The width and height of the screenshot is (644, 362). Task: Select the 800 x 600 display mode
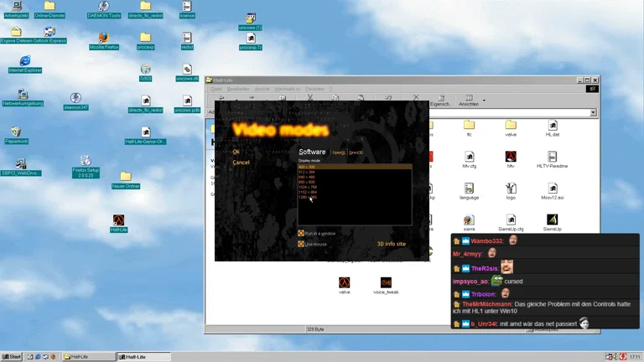[355, 182]
